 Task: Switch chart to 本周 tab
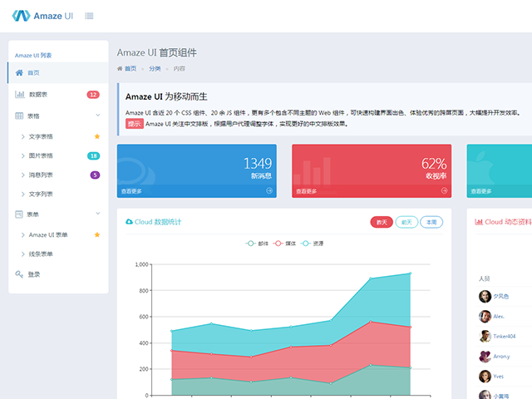tap(431, 222)
